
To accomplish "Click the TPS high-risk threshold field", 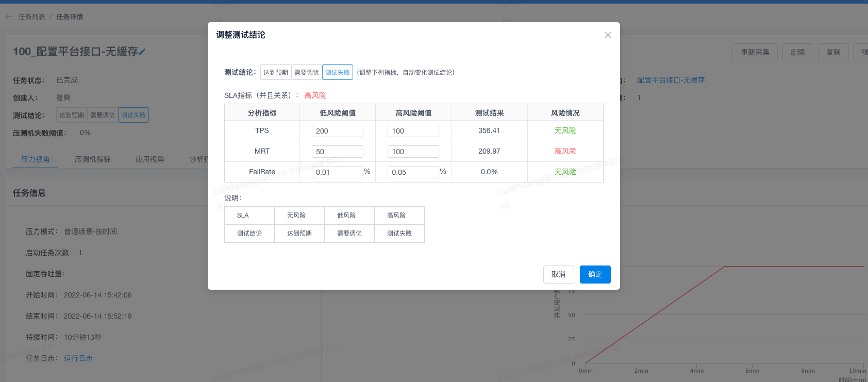I will (x=413, y=131).
